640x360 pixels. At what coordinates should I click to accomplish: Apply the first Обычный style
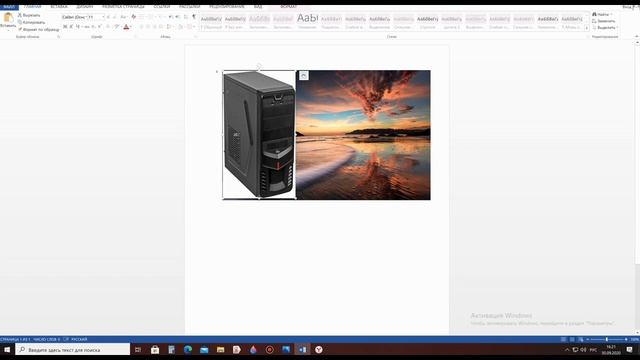coord(211,21)
